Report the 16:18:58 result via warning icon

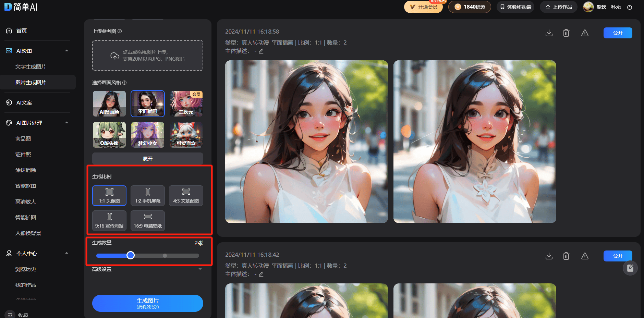pyautogui.click(x=585, y=33)
